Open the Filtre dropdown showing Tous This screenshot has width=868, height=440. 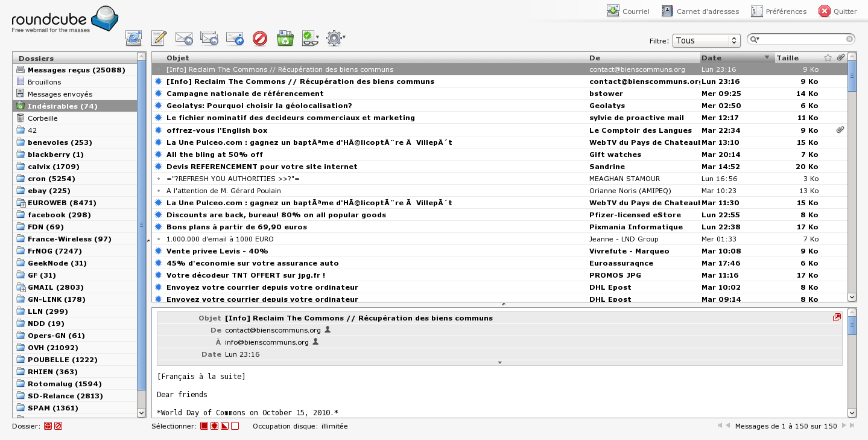click(706, 40)
